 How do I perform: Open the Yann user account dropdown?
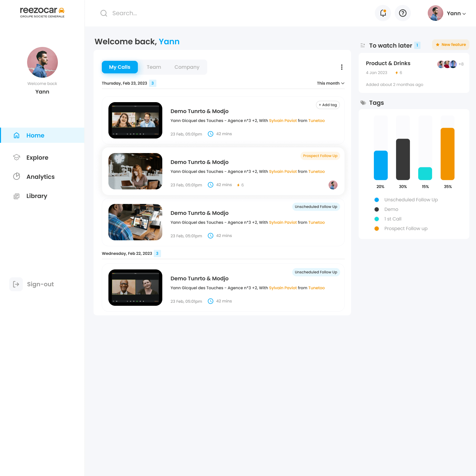coord(456,14)
